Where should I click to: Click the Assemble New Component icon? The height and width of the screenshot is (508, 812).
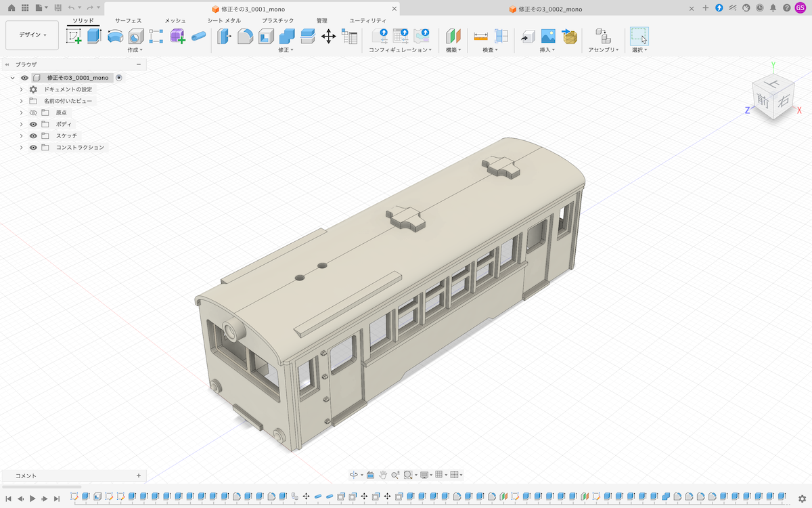(603, 37)
